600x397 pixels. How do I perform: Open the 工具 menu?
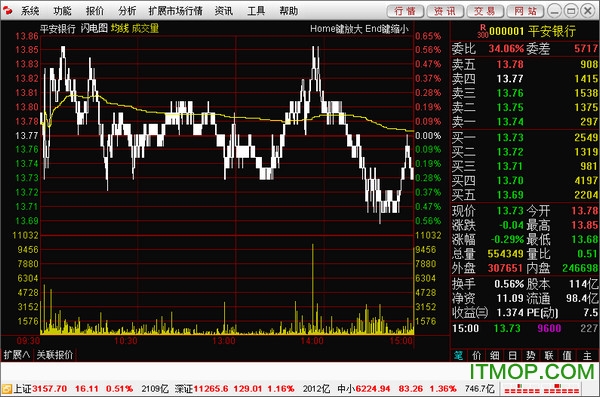click(256, 11)
